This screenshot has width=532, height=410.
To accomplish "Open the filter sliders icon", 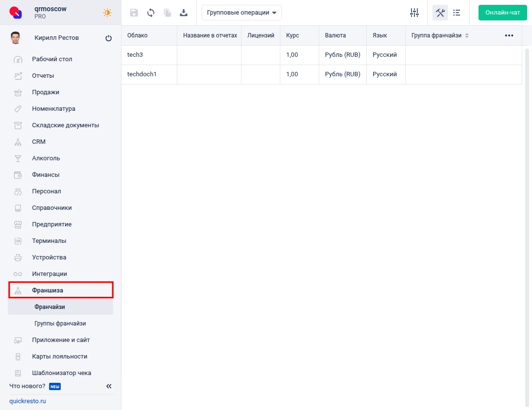I will click(x=414, y=13).
